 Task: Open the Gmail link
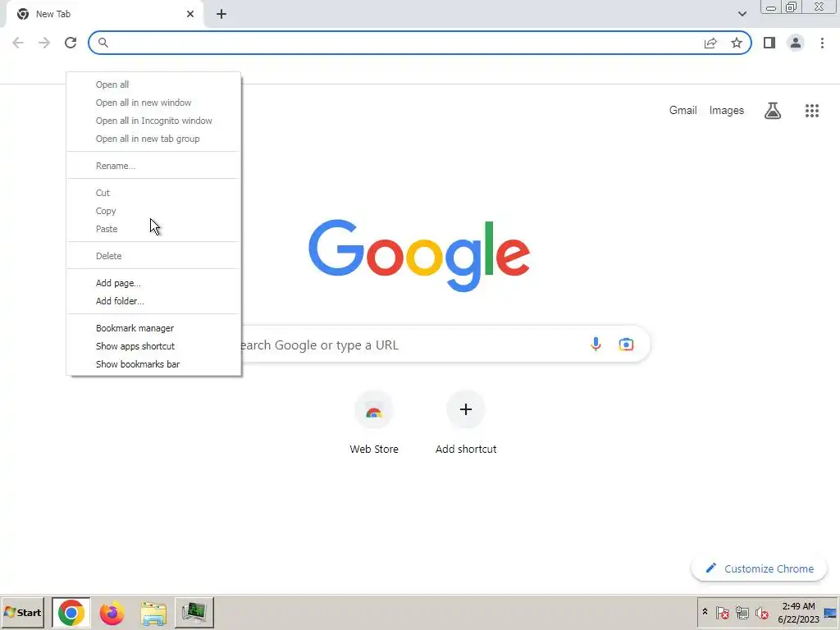pos(683,111)
